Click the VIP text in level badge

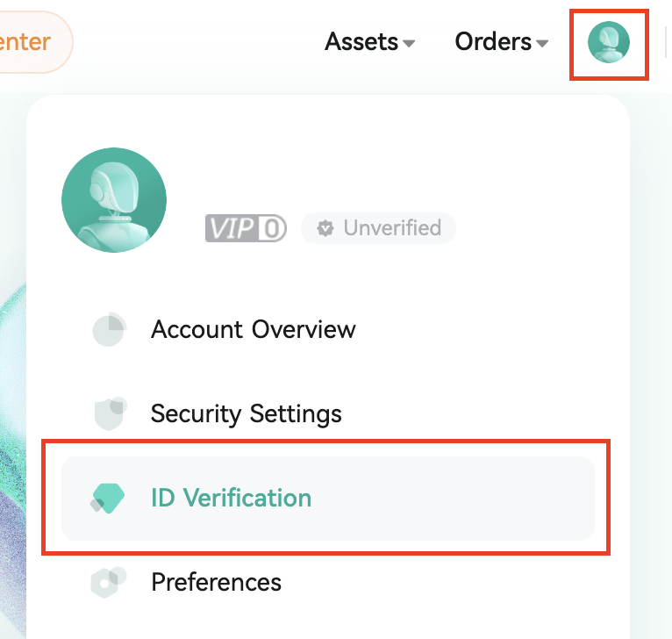pos(232,228)
